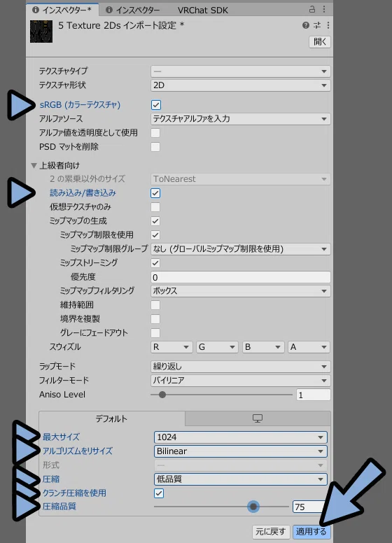
Task: Select the デフォルト platform tab
Action: tap(111, 418)
